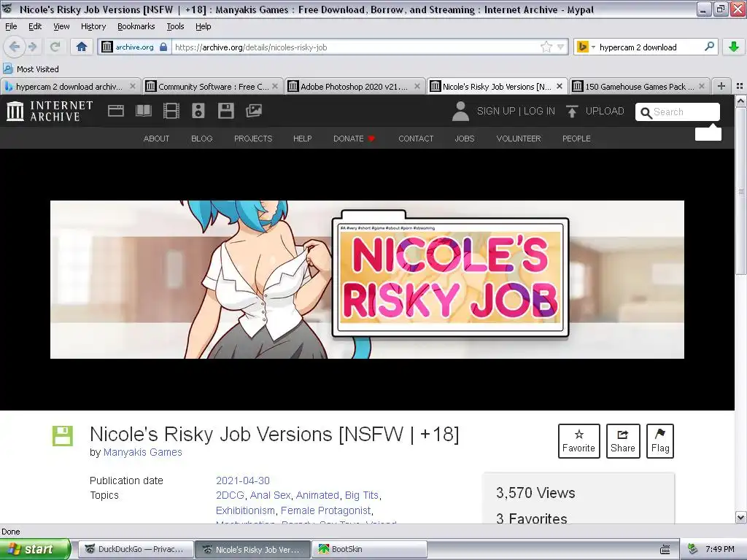This screenshot has height=560, width=747.
Task: Switch to BootSkin taskbar window
Action: tap(368, 549)
